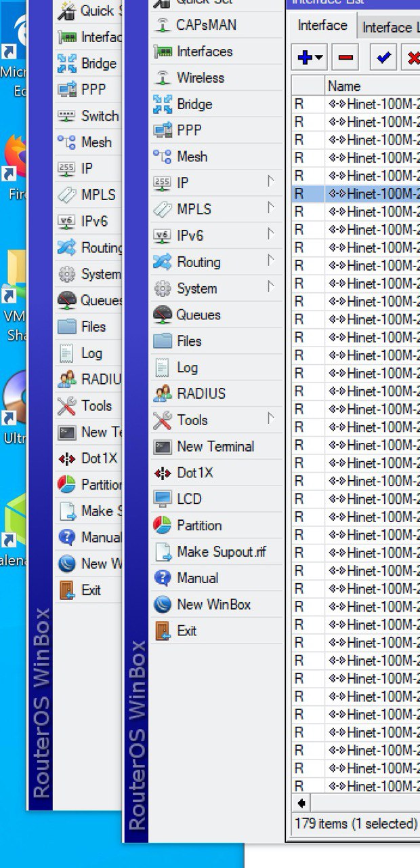Click the Files folder icon in front WinBox
This screenshot has height=868, width=420.
(x=163, y=341)
